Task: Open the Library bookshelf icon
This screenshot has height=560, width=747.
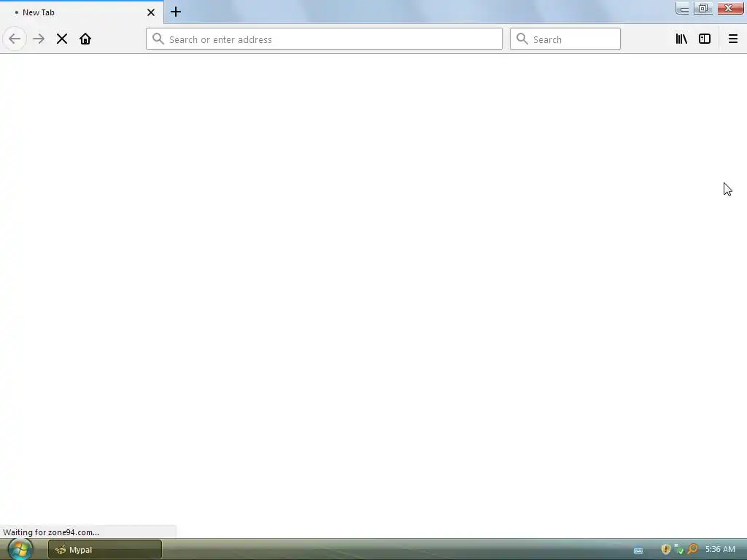Action: [x=681, y=39]
